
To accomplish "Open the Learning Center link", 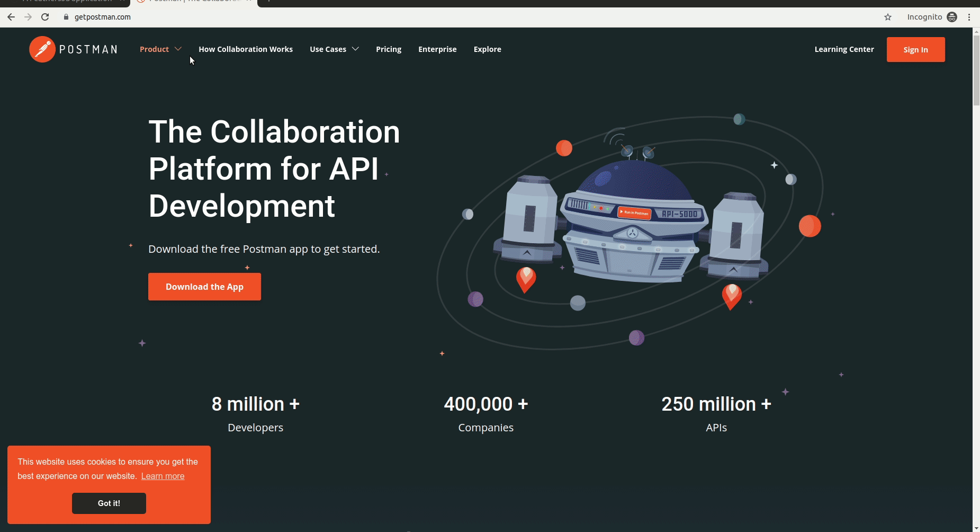I will pos(844,49).
